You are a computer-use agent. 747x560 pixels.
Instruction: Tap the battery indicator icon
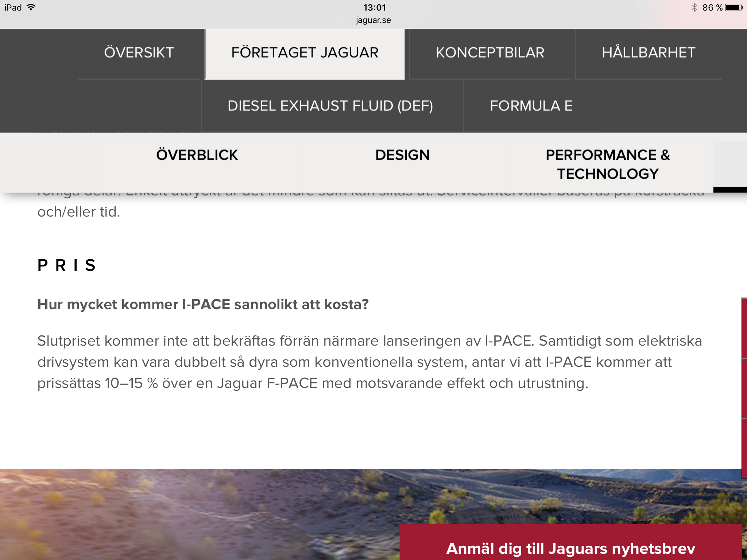point(734,7)
